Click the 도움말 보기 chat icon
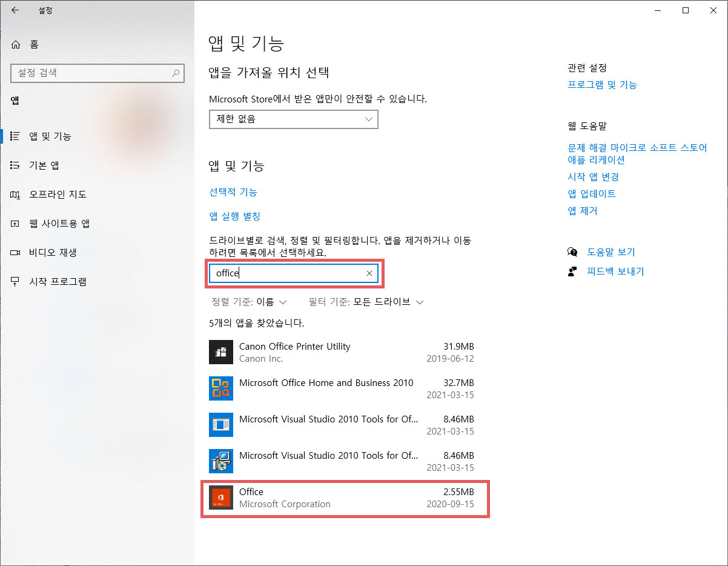 [572, 252]
